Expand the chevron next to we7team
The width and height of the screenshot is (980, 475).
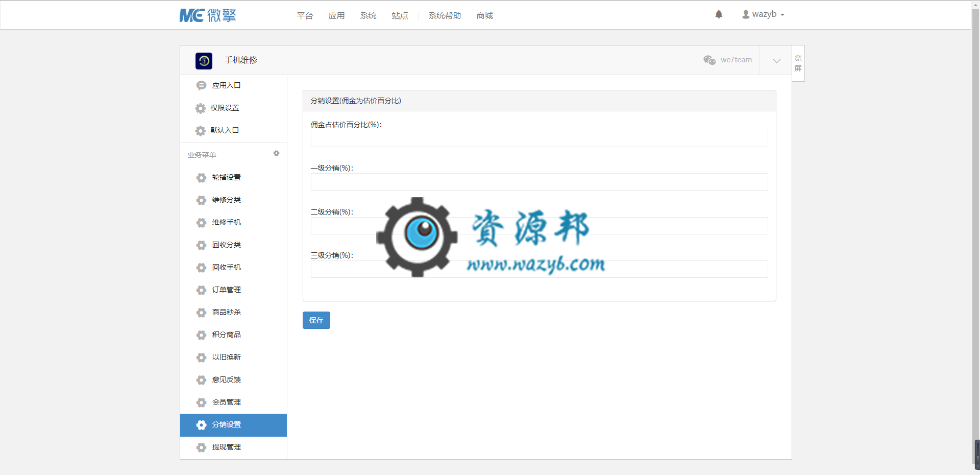(x=776, y=60)
